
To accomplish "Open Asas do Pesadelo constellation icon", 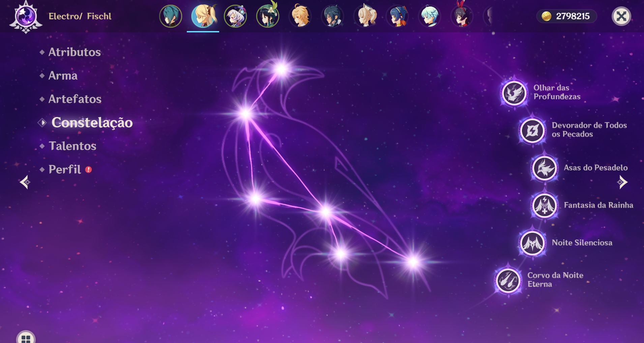I will point(545,168).
